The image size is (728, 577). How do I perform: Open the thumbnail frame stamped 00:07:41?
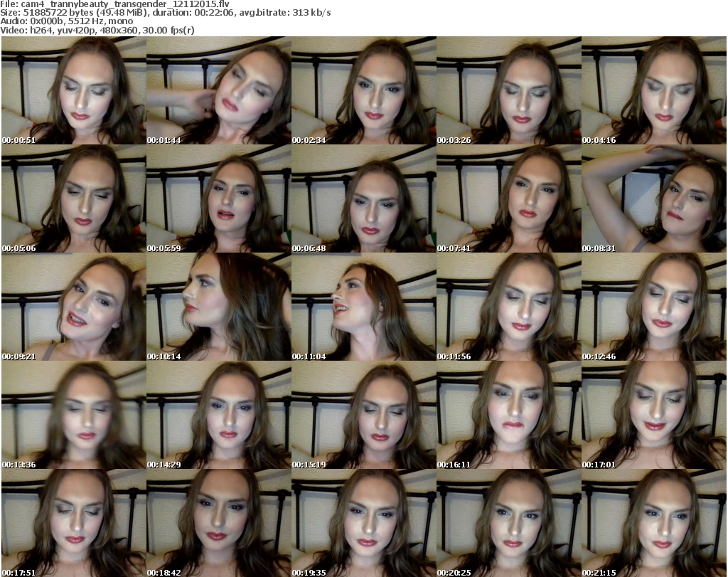coord(508,198)
